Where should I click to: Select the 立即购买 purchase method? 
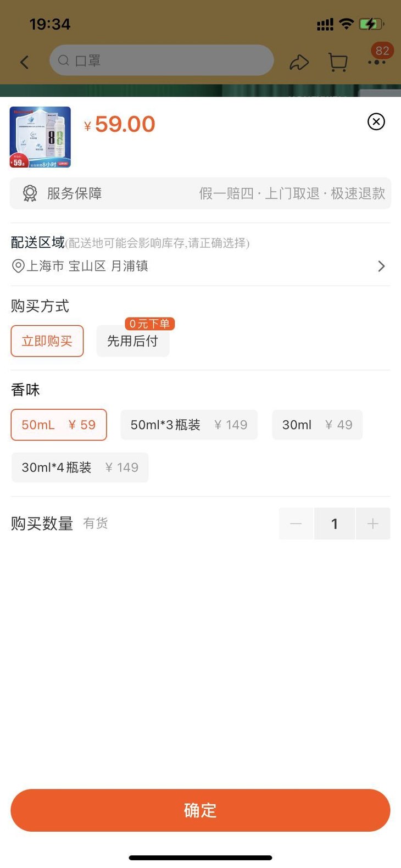tap(47, 341)
